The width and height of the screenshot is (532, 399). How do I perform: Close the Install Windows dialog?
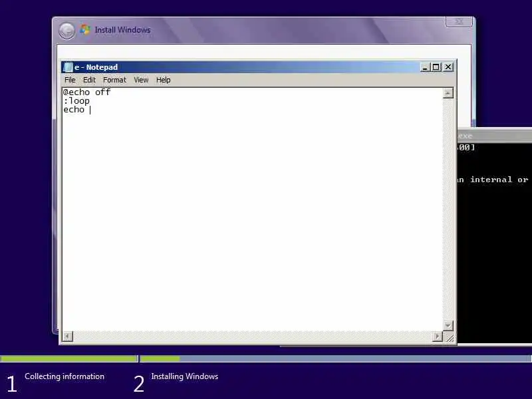459,22
